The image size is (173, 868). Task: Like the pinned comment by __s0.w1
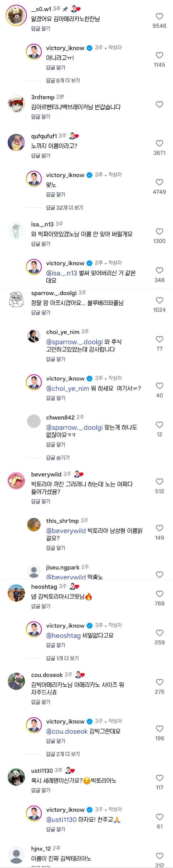(159, 17)
